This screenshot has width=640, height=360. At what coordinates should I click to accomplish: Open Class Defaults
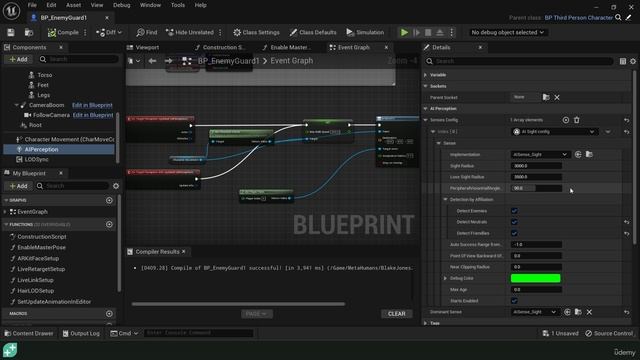pos(313,32)
